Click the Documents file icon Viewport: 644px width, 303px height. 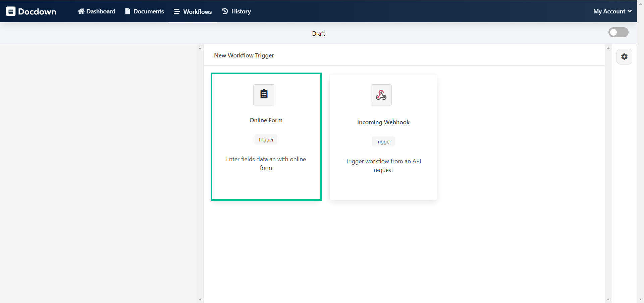pos(127,11)
